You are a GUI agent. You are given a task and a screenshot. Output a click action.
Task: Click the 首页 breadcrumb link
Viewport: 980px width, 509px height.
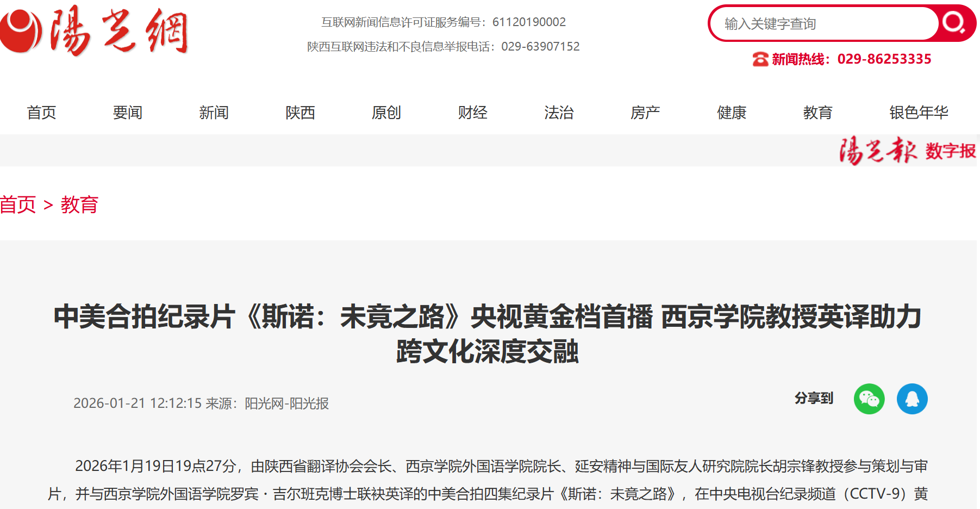[x=18, y=205]
